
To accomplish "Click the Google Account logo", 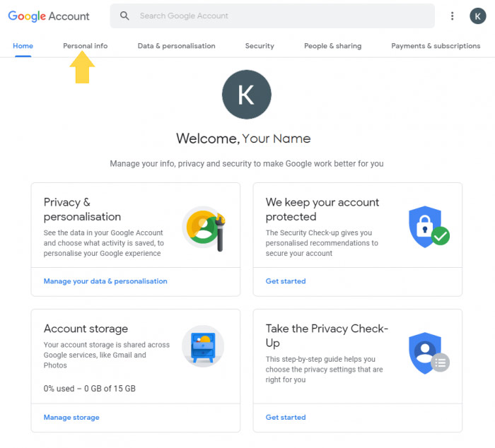I will click(49, 16).
